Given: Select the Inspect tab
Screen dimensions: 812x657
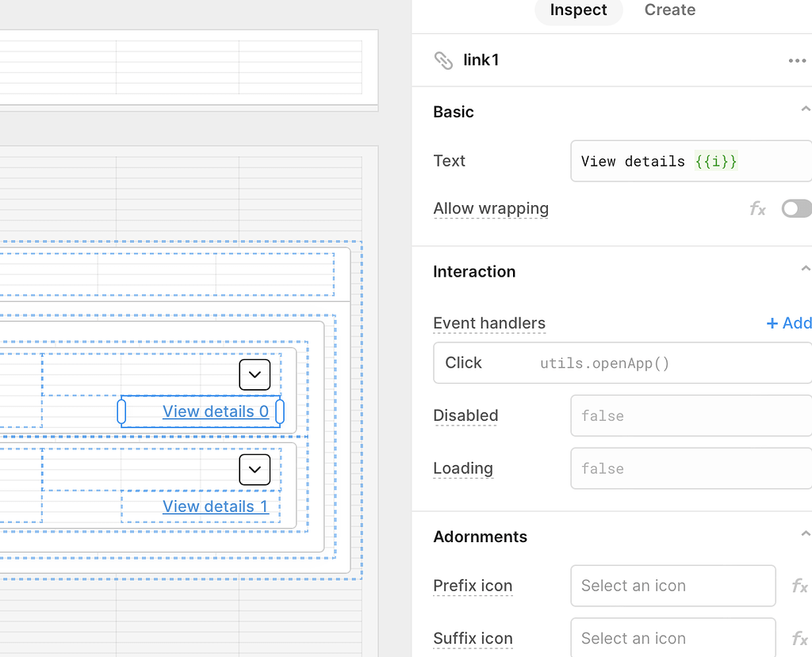Looking at the screenshot, I should point(578,10).
